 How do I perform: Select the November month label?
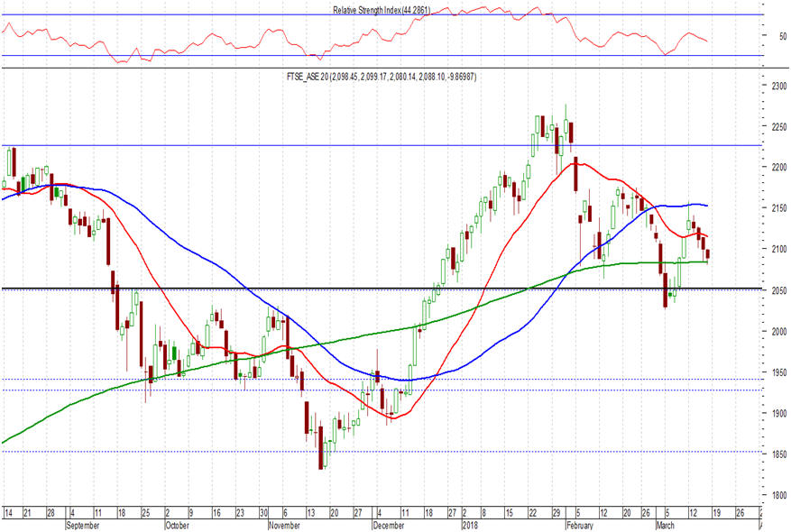click(x=284, y=526)
